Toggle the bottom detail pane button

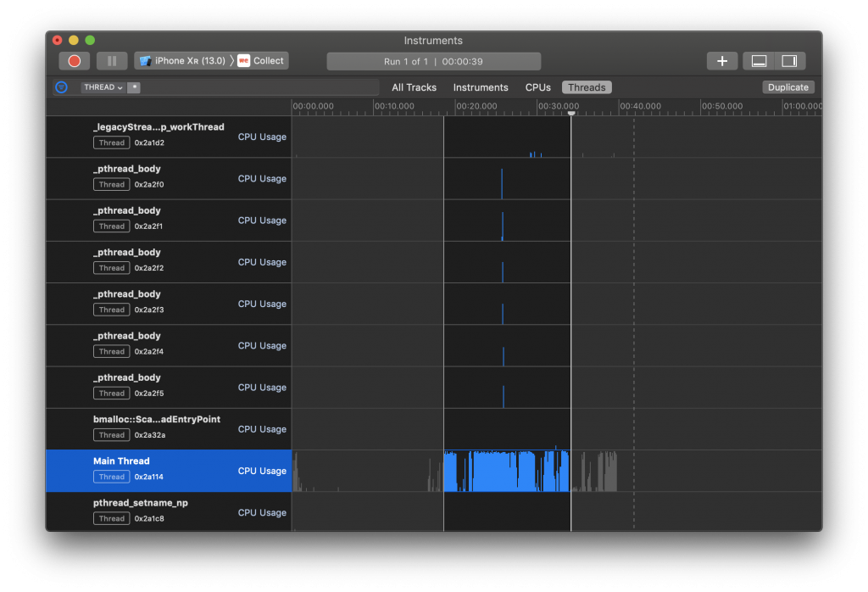(759, 61)
